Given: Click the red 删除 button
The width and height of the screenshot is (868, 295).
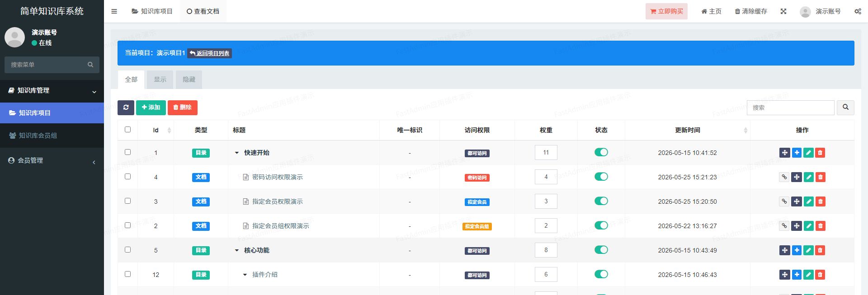Looking at the screenshot, I should pos(183,108).
